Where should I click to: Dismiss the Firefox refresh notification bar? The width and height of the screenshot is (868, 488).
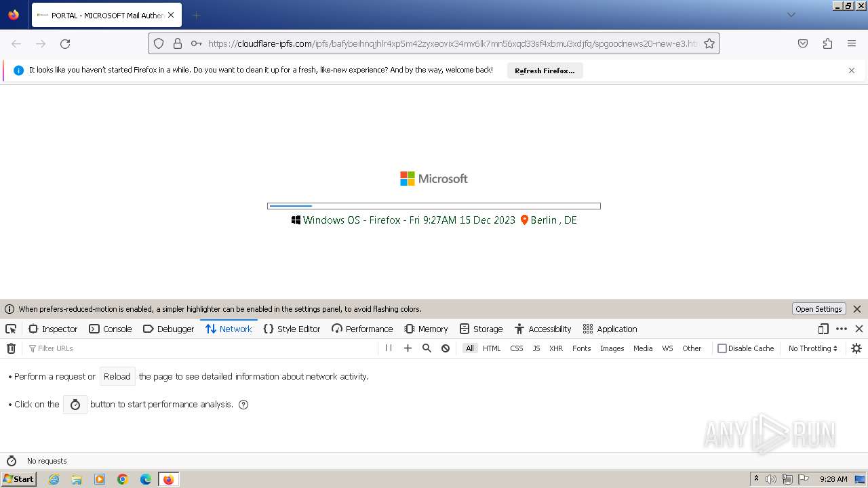(852, 70)
